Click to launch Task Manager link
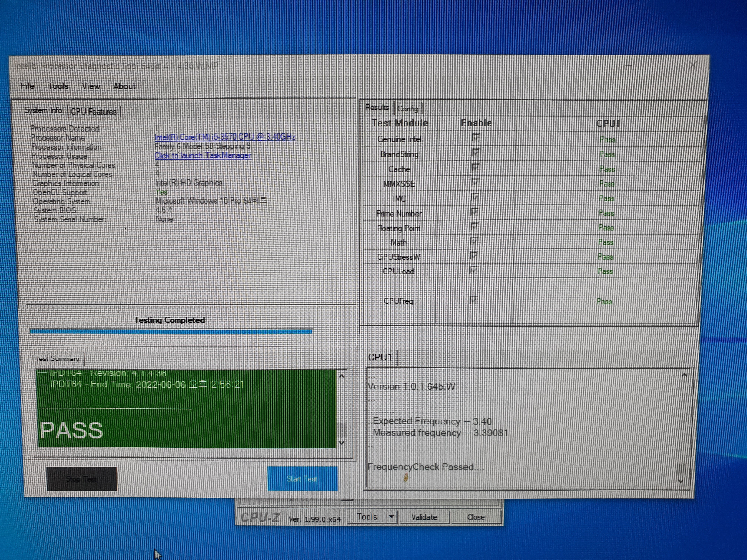747x560 pixels. coord(203,155)
